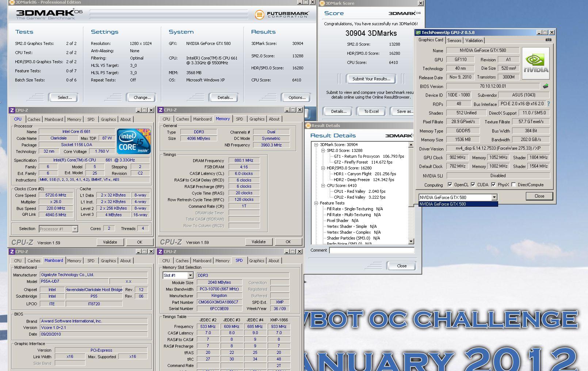Image resolution: width=588 pixels, height=371 pixels.
Task: Toggle the DirectCompute checkbox
Action: (514, 184)
